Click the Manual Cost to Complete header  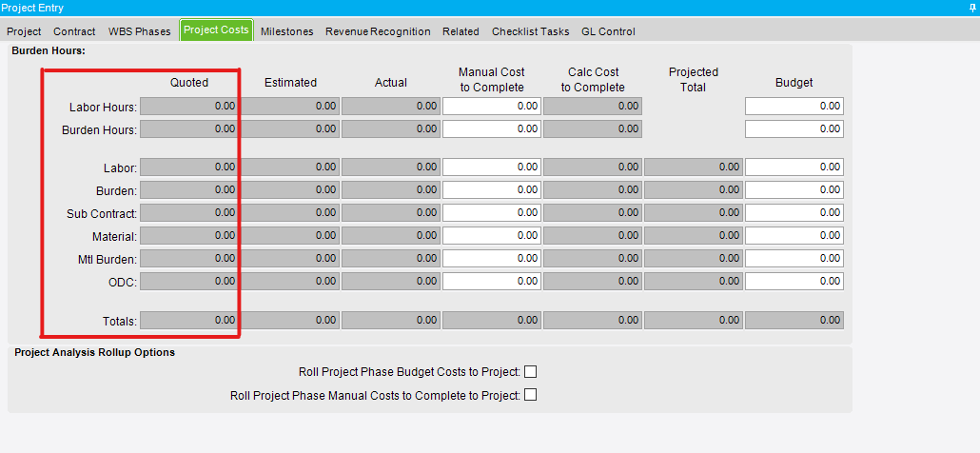tap(492, 80)
